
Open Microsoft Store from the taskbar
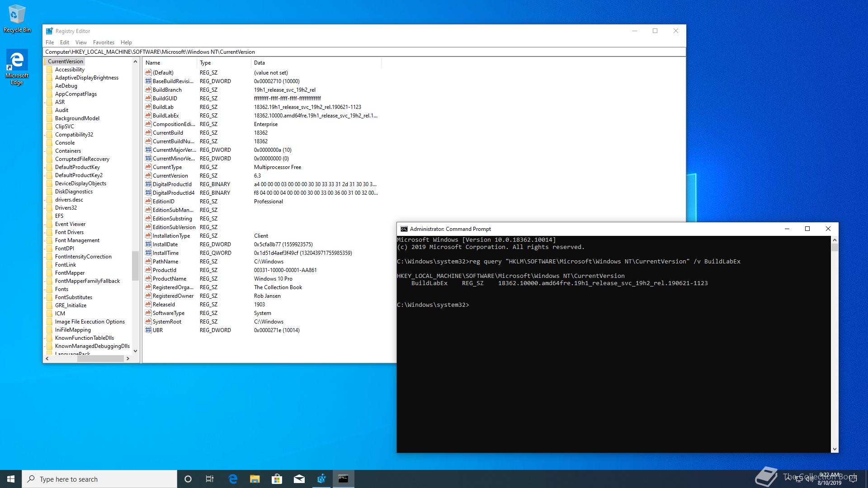pyautogui.click(x=277, y=479)
